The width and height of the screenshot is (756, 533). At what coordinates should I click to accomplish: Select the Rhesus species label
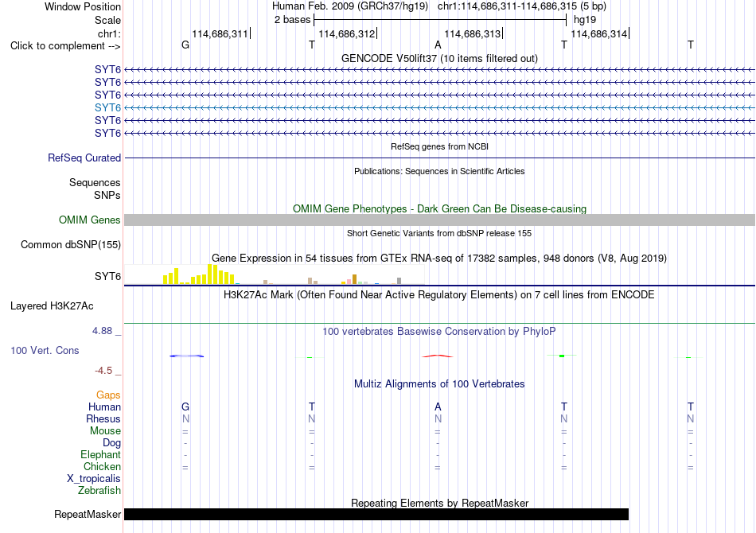pyautogui.click(x=103, y=418)
